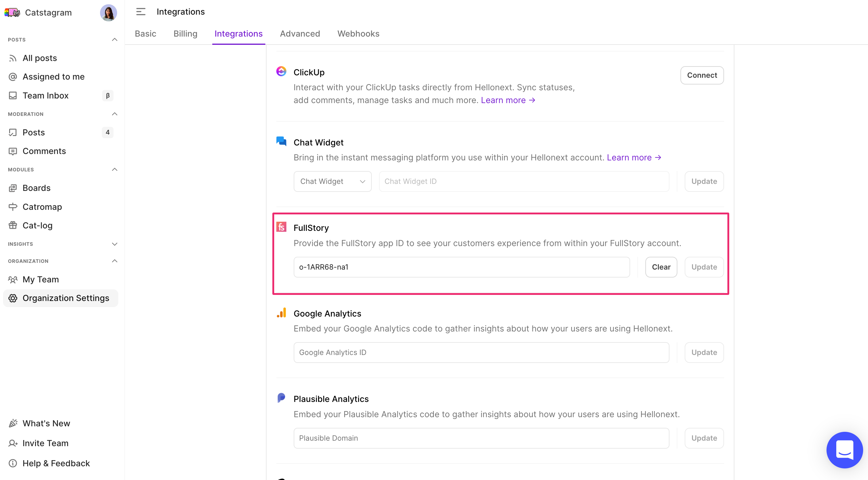The image size is (868, 480).
Task: Click the Catromap signpost icon
Action: [13, 207]
